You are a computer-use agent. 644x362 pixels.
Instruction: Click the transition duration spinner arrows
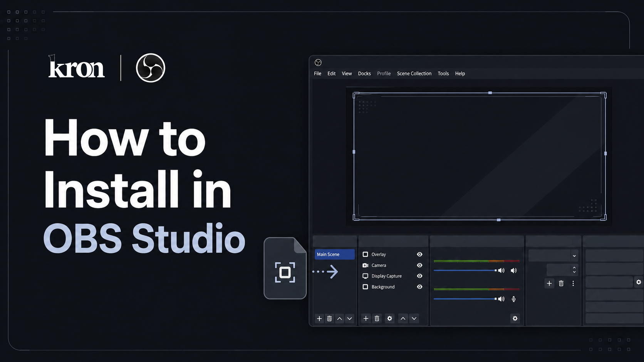tap(574, 270)
